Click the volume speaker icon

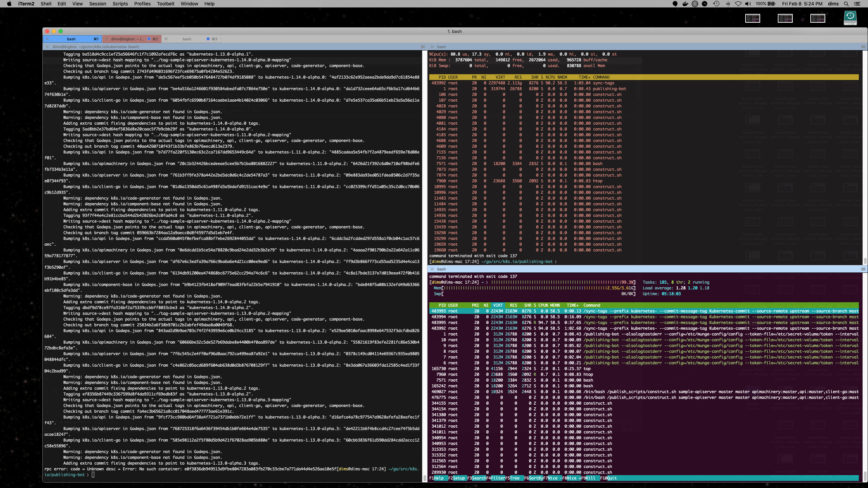(748, 4)
